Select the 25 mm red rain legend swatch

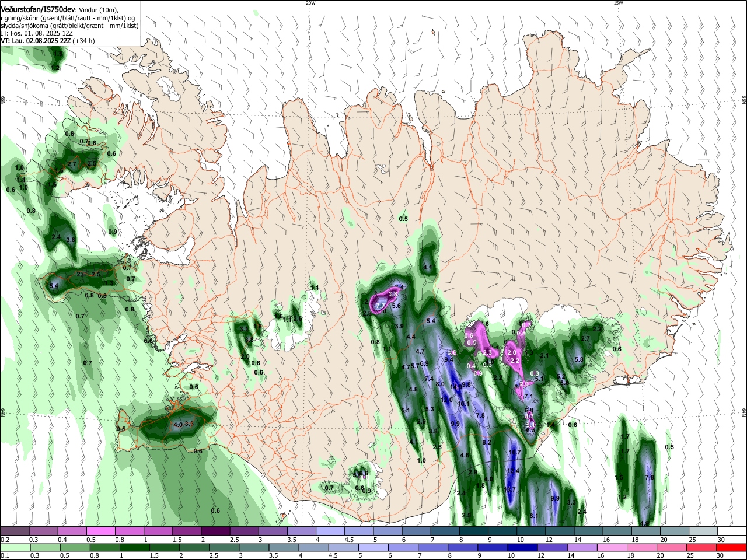coord(703,547)
